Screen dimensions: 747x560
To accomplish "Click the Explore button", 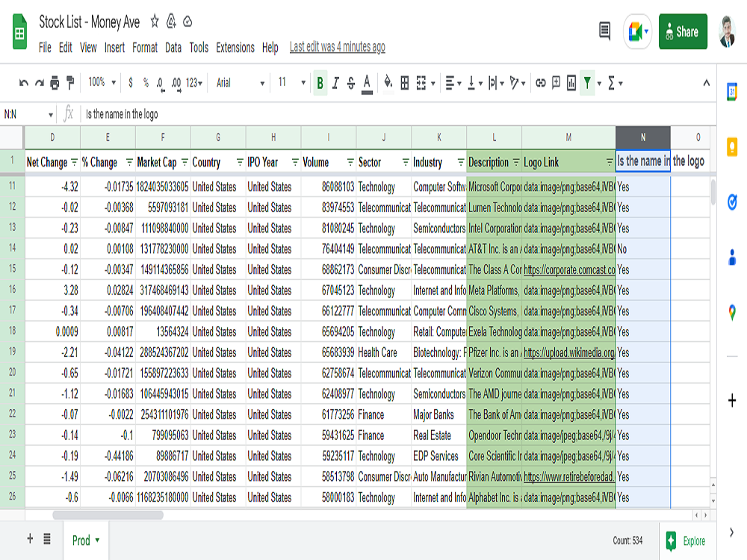I will (x=686, y=541).
